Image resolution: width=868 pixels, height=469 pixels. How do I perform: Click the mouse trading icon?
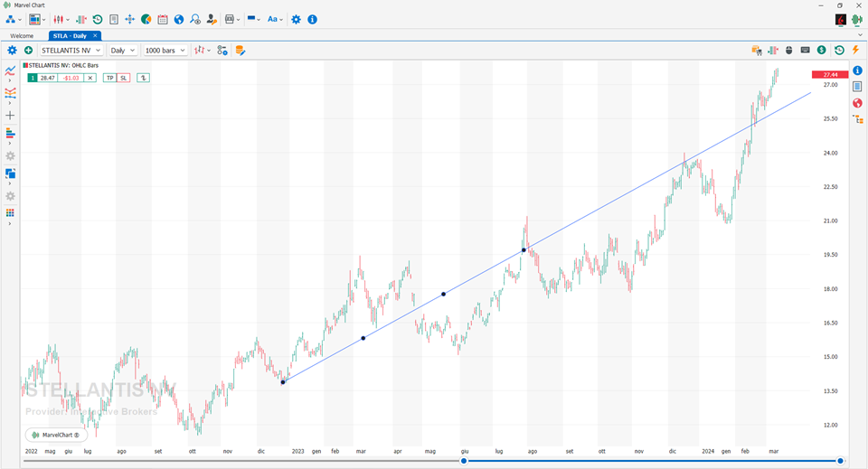coord(788,51)
